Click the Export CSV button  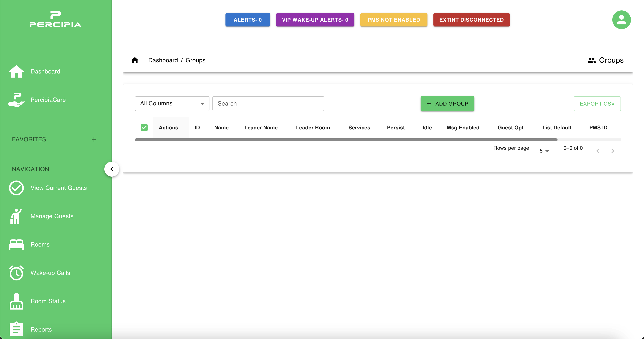[597, 103]
